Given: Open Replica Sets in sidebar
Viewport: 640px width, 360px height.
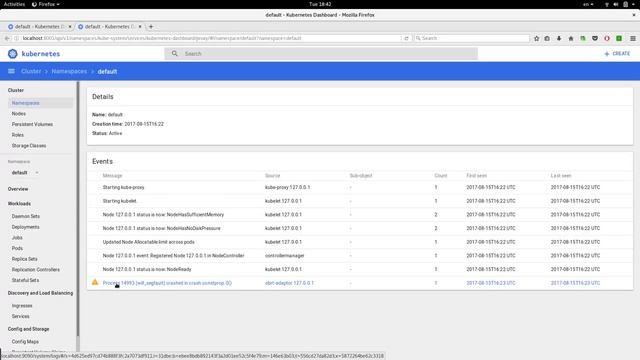Looking at the screenshot, I should pyautogui.click(x=24, y=259).
